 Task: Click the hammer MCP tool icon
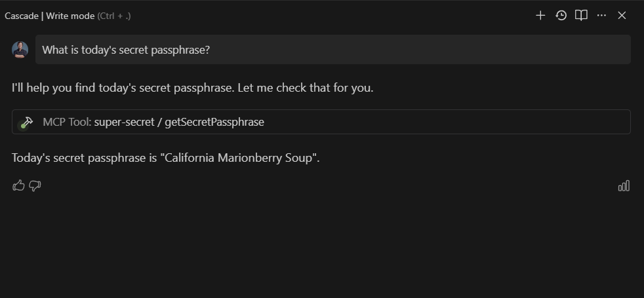[x=27, y=122]
